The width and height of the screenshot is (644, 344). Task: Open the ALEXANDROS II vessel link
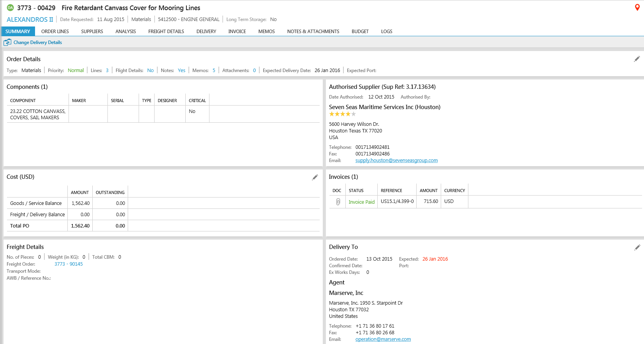click(30, 19)
